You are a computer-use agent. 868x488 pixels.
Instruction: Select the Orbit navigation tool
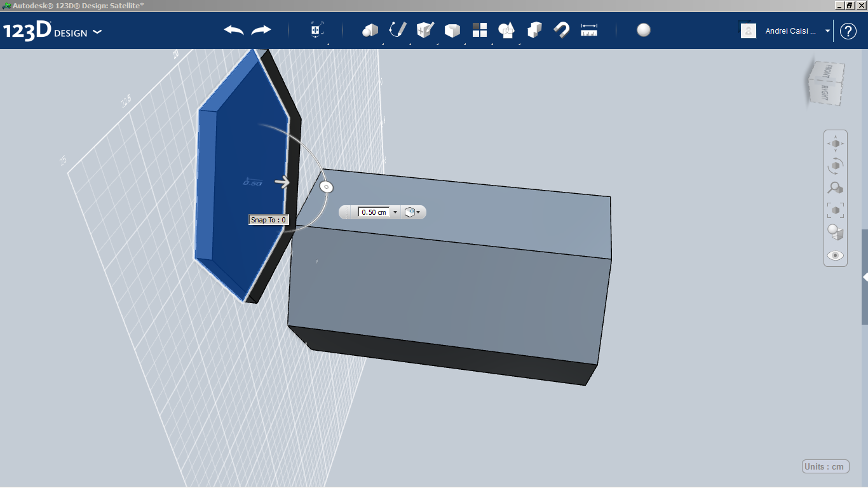(836, 166)
